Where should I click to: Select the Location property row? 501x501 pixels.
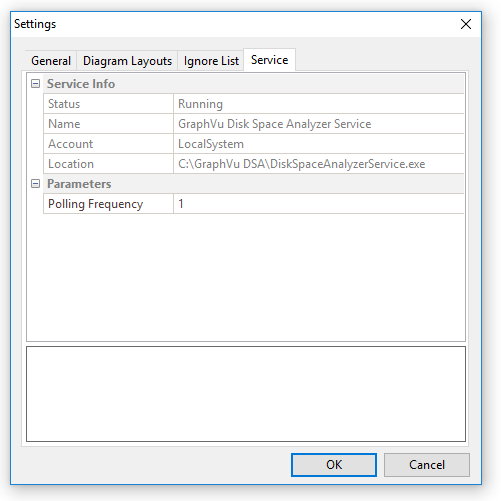[254, 164]
